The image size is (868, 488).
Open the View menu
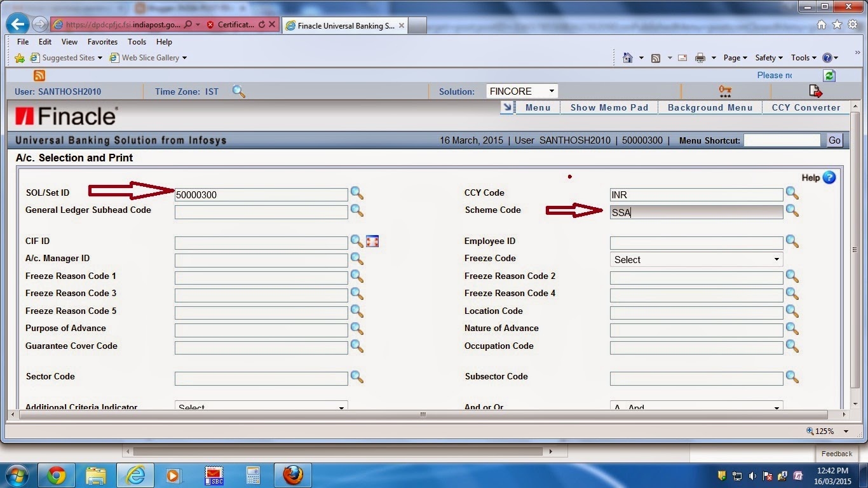point(69,42)
